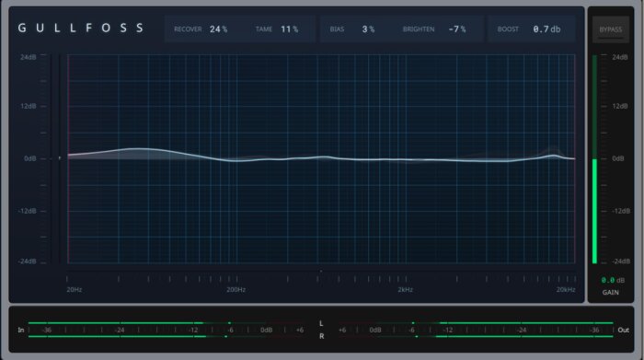Viewport: 644px width, 360px height.
Task: Select the BIAS 3% parameter
Action: point(352,29)
